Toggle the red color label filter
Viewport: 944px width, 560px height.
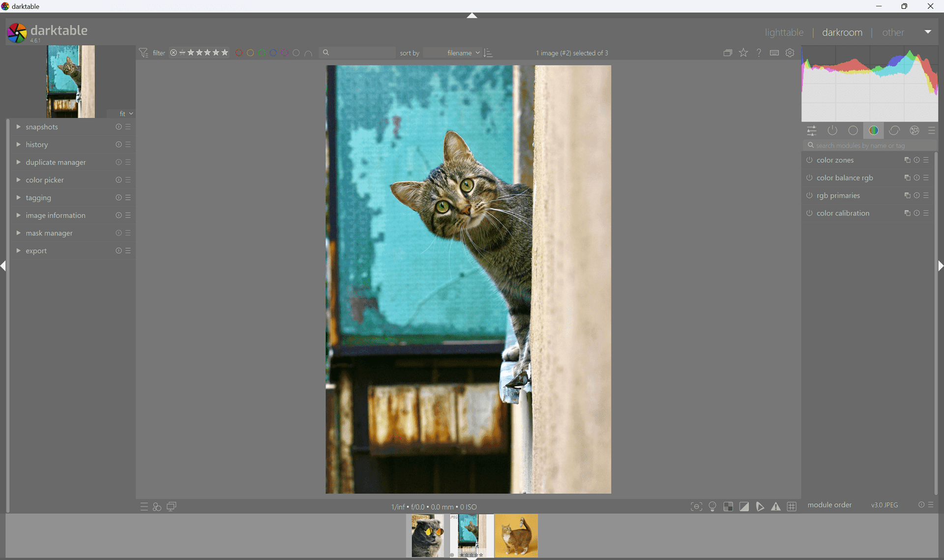(x=239, y=53)
